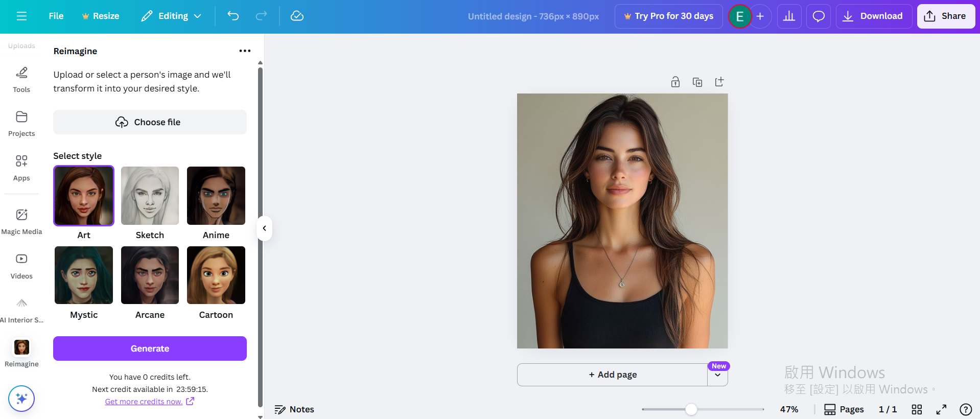Viewport: 980px width, 419px height.
Task: Toggle the Pages view
Action: pyautogui.click(x=844, y=409)
